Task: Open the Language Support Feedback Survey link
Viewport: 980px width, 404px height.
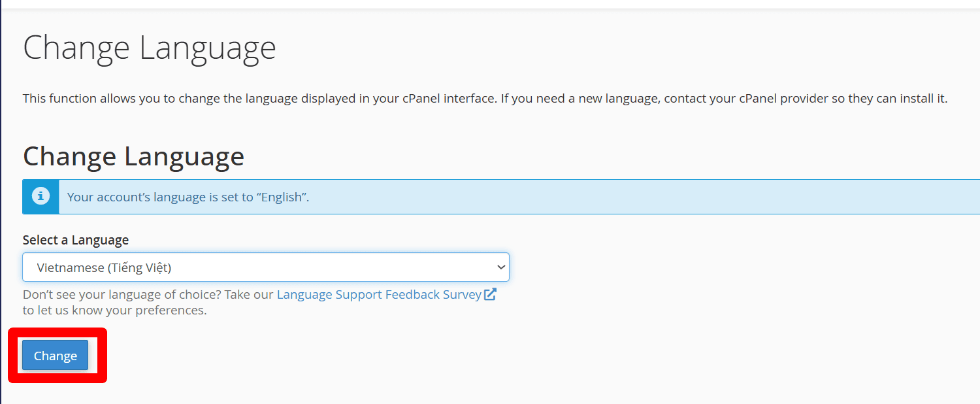Action: [x=379, y=295]
